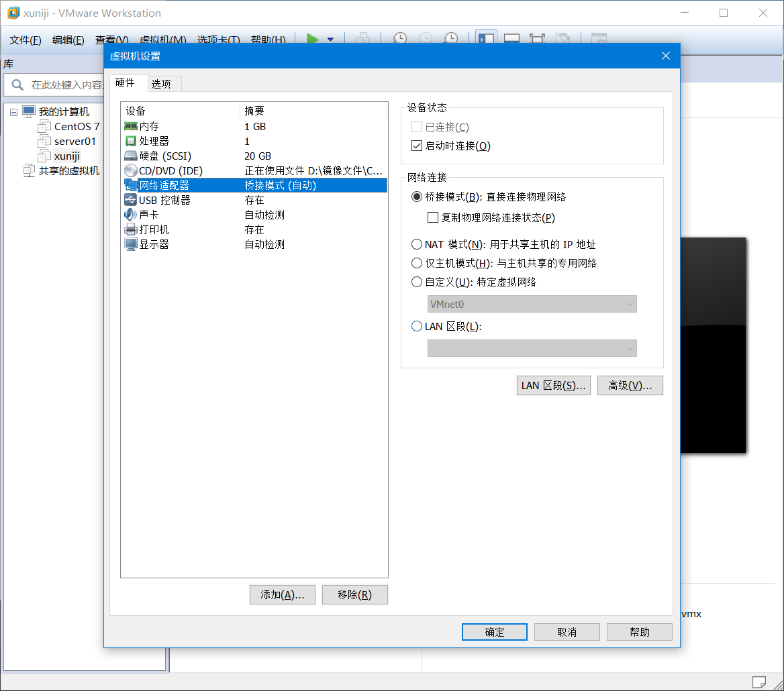Select the CentOS 7 tree entry
784x691 pixels.
[x=77, y=126]
